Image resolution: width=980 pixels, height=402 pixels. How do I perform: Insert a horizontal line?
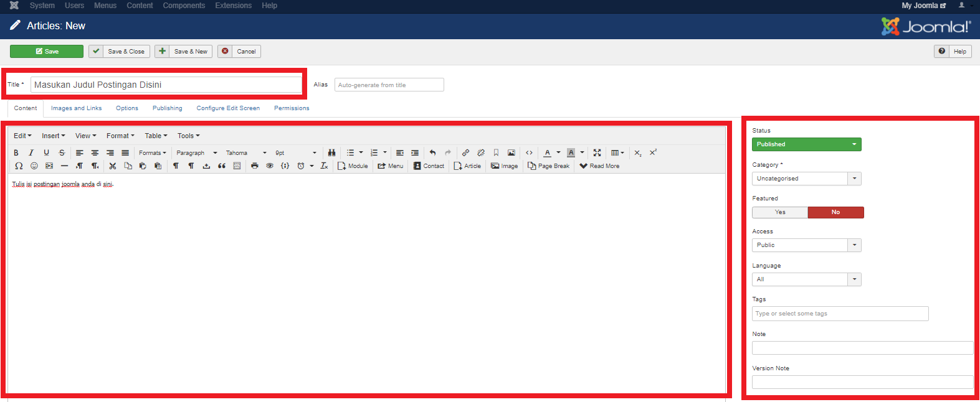coord(64,166)
